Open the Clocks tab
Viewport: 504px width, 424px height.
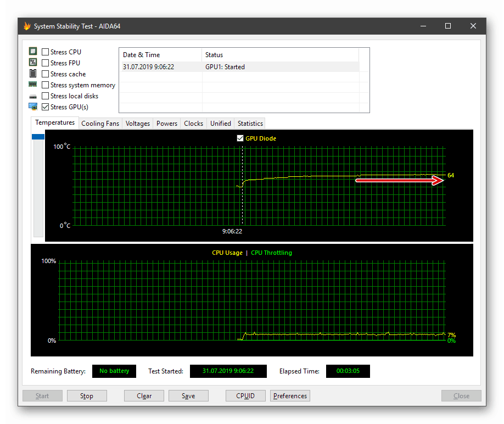(193, 123)
